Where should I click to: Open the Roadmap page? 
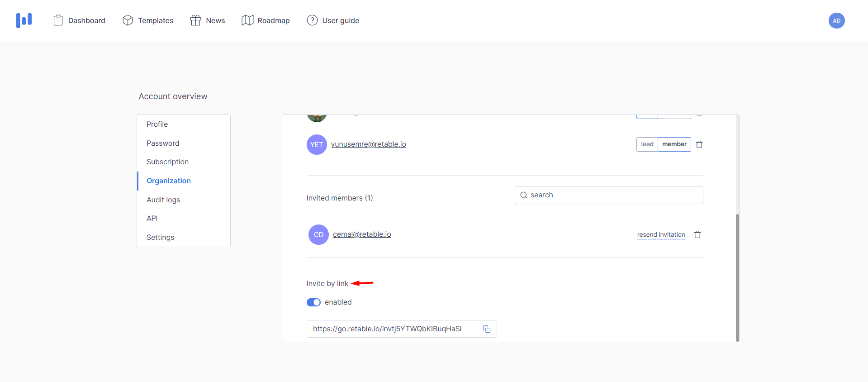266,20
